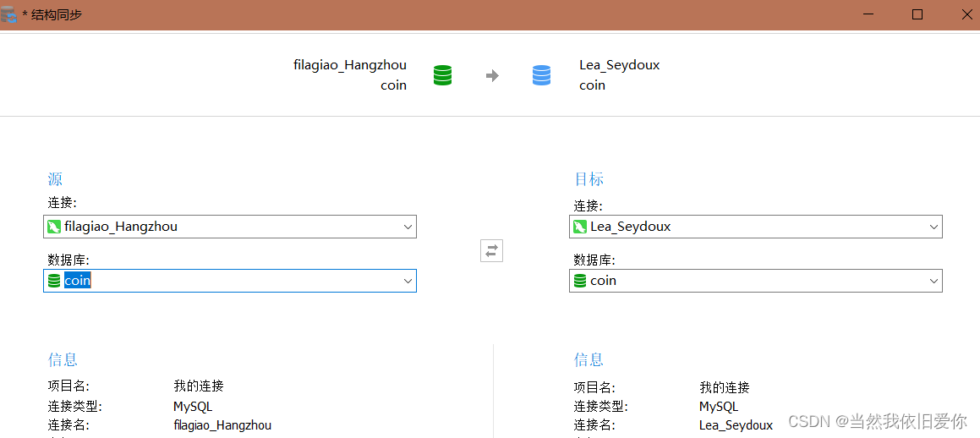Click the header text Lea_Seydoux
This screenshot has height=438, width=980.
coord(620,65)
